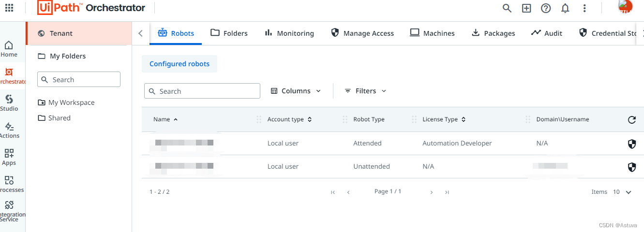
Task: Open notifications bell icon
Action: click(x=565, y=8)
